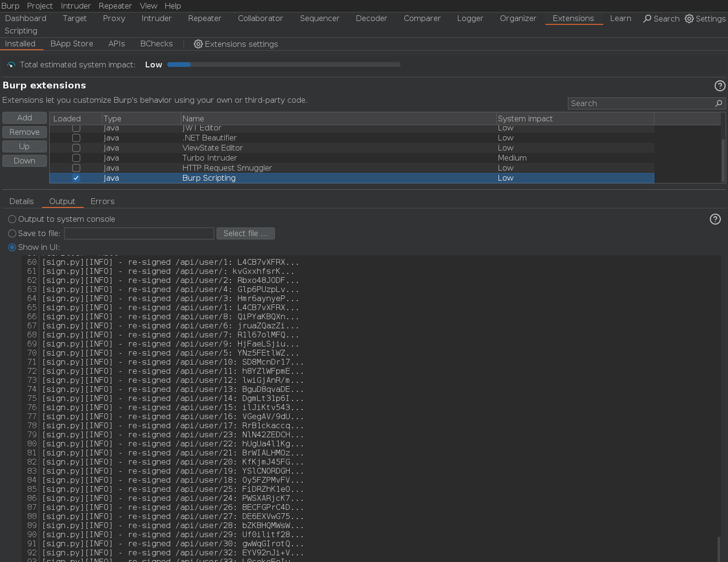Click the system impact progress bar
This screenshot has height=562, width=728.
tap(284, 65)
